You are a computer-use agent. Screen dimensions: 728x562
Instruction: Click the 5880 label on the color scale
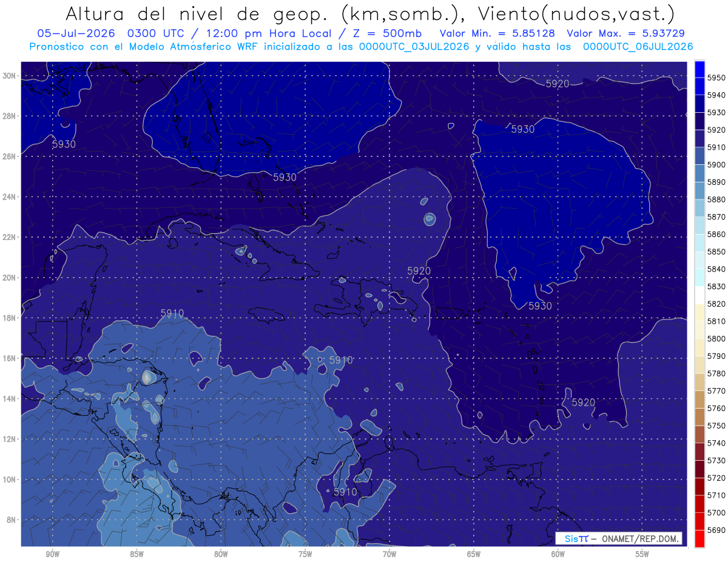click(x=716, y=199)
